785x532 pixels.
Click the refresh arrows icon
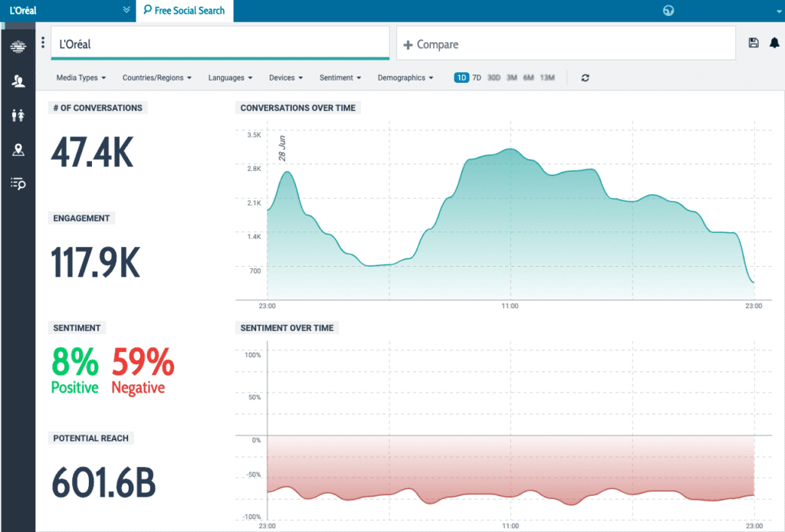click(585, 78)
